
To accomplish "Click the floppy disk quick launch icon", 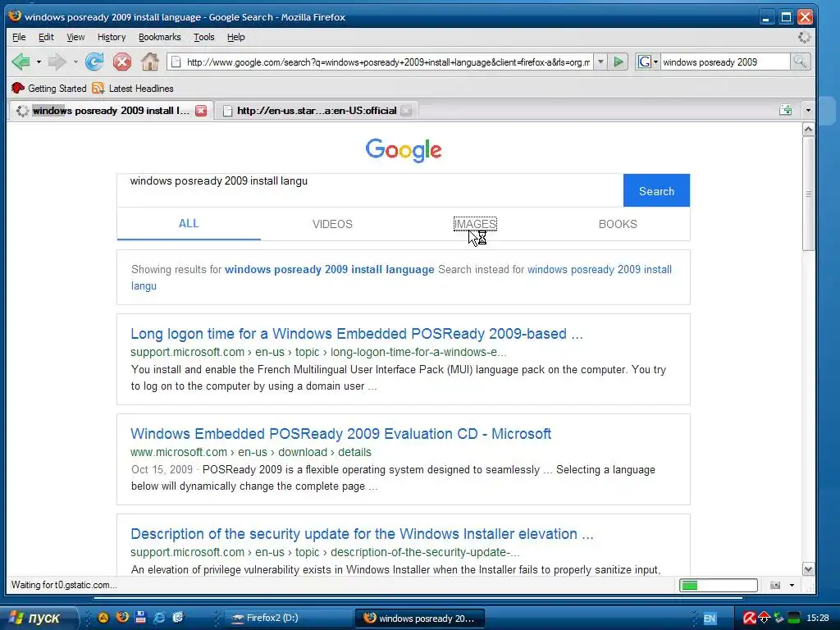I will (x=140, y=617).
